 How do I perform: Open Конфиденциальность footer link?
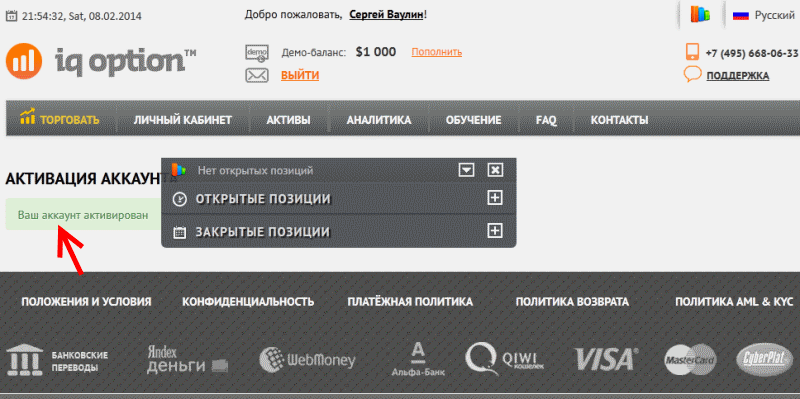click(x=248, y=302)
